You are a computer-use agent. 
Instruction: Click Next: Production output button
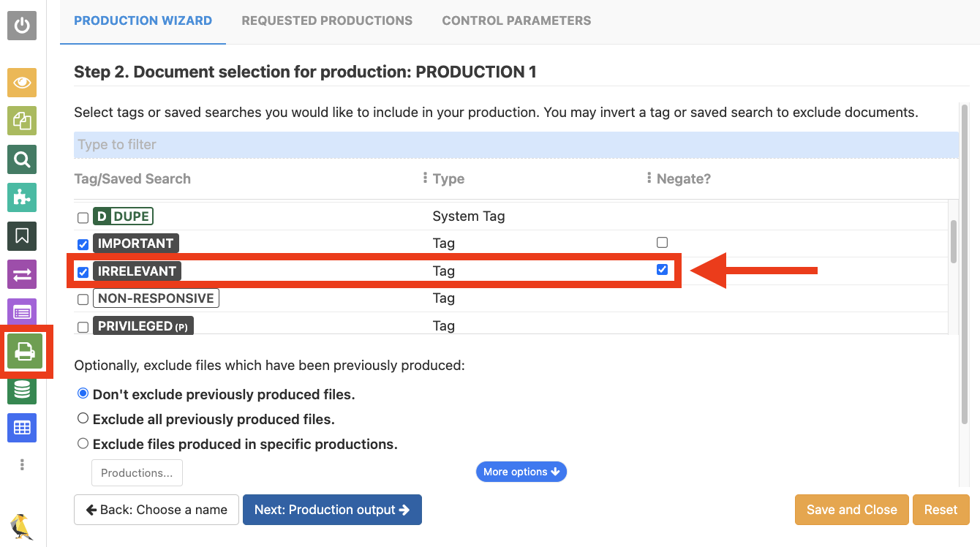pyautogui.click(x=332, y=510)
